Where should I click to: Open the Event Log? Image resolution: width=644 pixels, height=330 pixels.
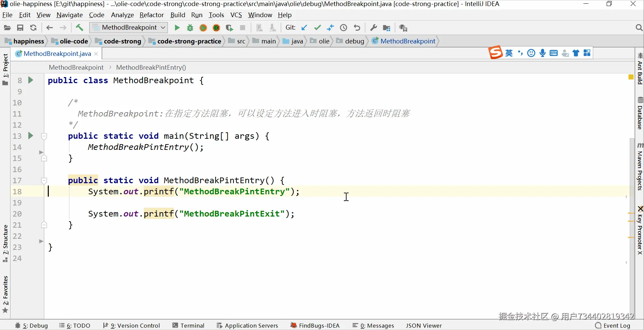coord(613,325)
